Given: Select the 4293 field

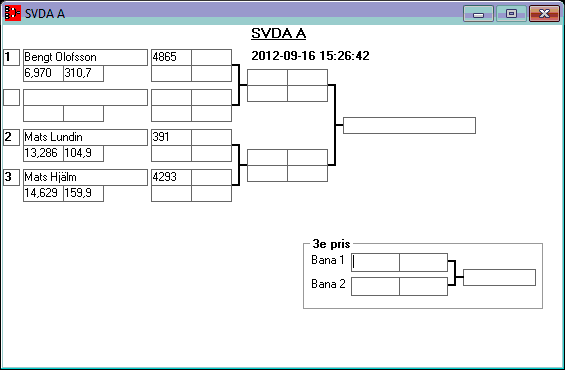Looking at the screenshot, I should (171, 177).
